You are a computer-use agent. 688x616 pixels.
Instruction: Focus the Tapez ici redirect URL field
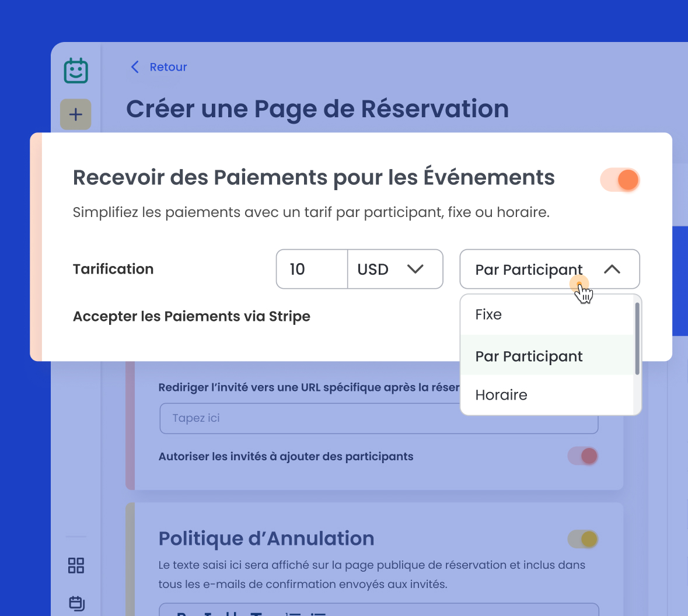click(x=309, y=418)
